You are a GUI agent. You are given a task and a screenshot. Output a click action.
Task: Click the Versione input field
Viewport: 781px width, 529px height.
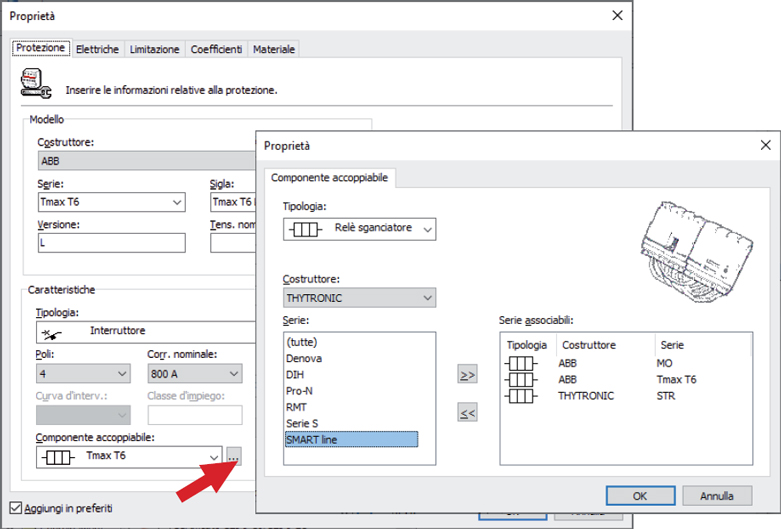pyautogui.click(x=112, y=243)
